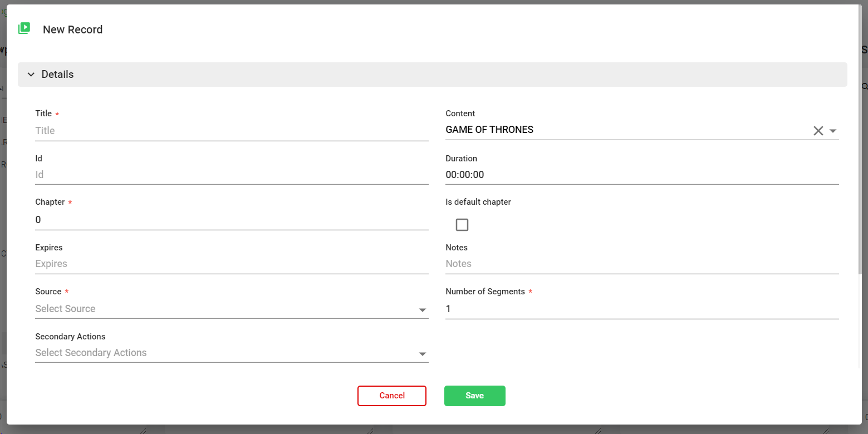Viewport: 868px width, 434px height.
Task: Open the Select Source dropdown
Action: coord(231,309)
